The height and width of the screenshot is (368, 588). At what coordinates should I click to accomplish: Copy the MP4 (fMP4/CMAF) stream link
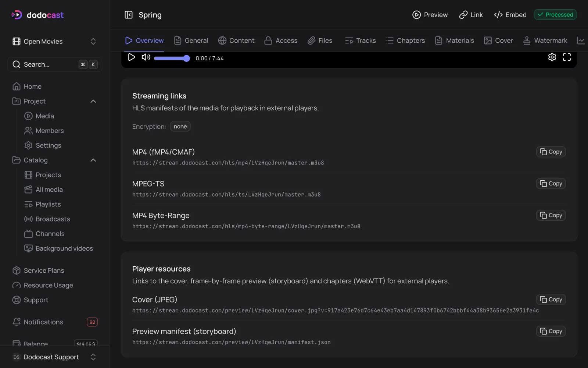pos(551,152)
